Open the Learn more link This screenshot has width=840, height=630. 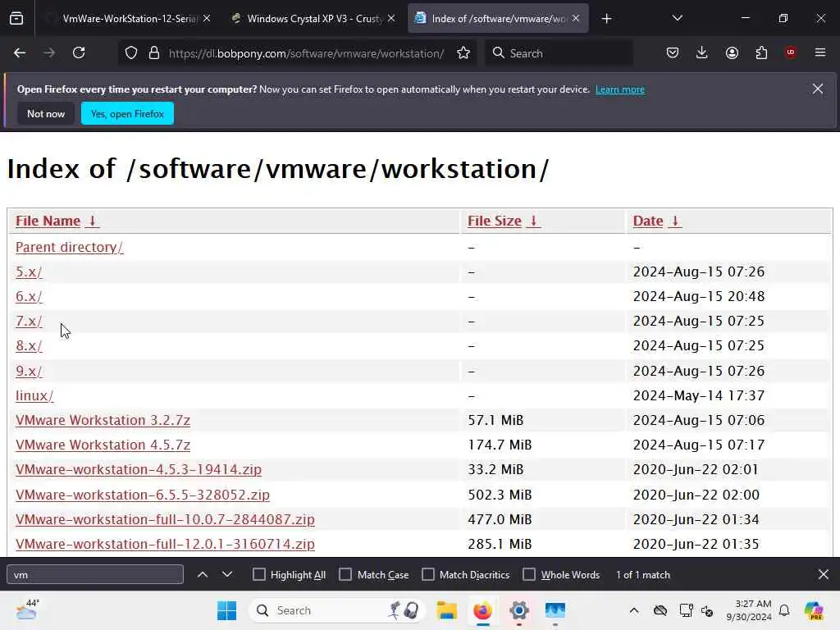pos(620,89)
